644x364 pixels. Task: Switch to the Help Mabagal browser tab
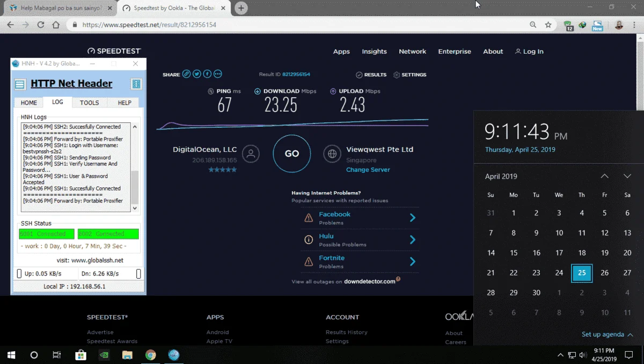(61, 8)
